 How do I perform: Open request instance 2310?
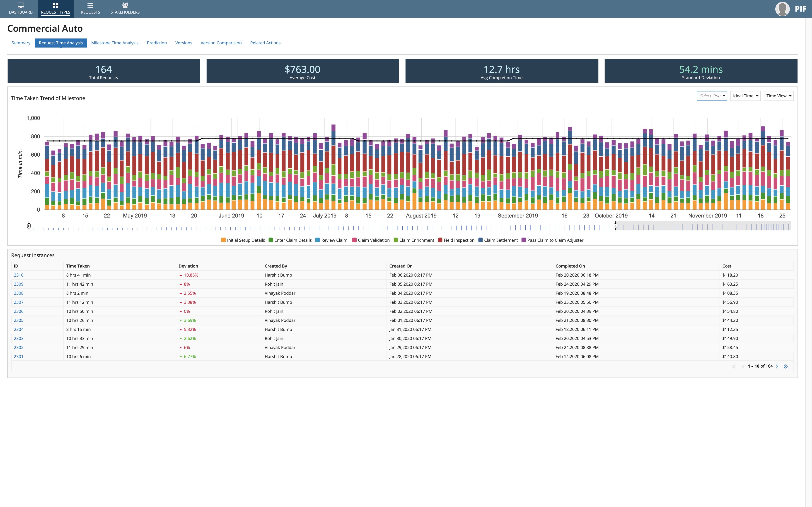tap(19, 275)
